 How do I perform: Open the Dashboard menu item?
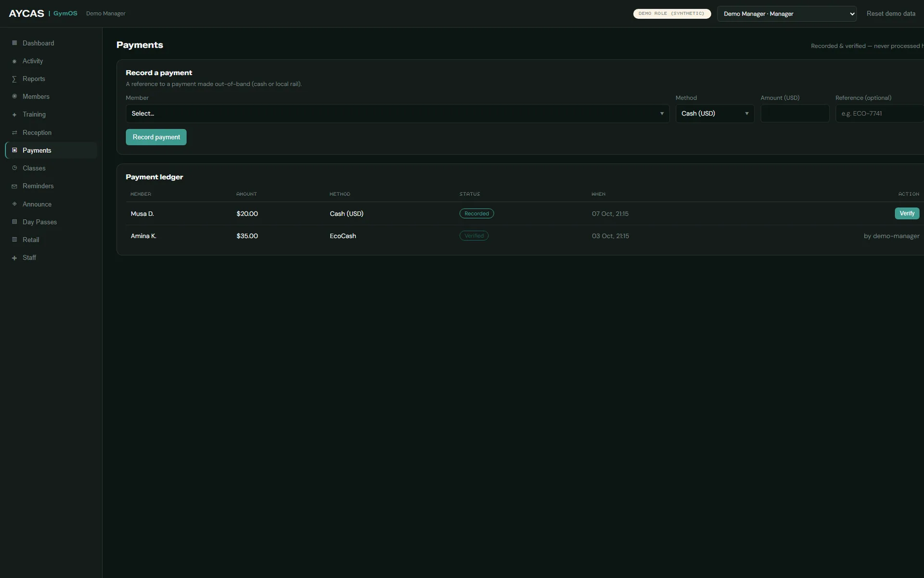pos(51,43)
